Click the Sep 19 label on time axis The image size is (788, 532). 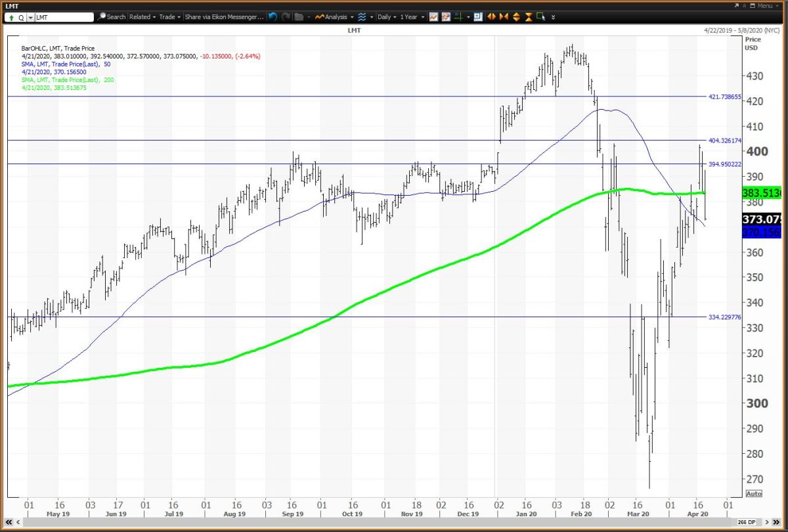(x=292, y=513)
